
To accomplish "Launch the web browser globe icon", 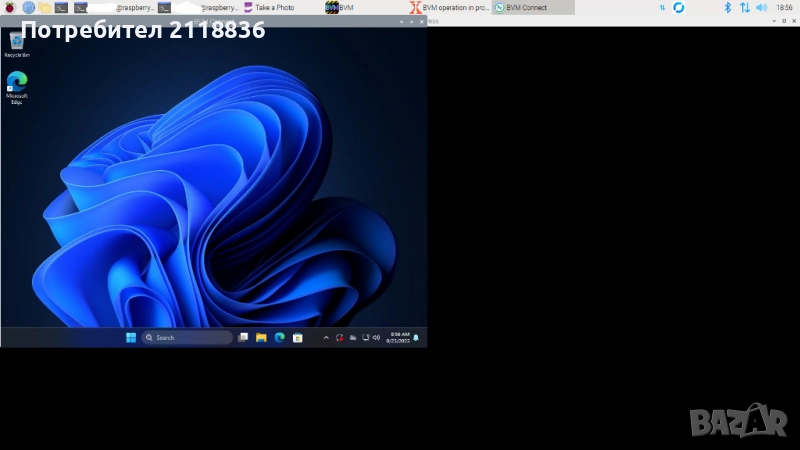I will pyautogui.click(x=28, y=7).
